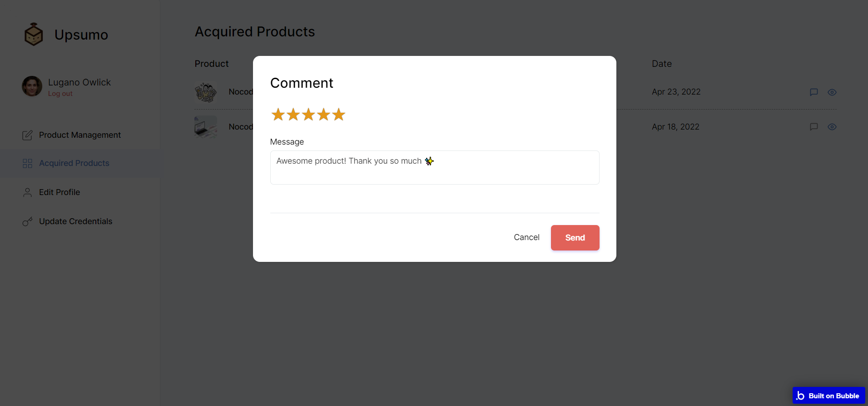The image size is (868, 406).
Task: Open comment icon for Apr 18 product
Action: (814, 127)
